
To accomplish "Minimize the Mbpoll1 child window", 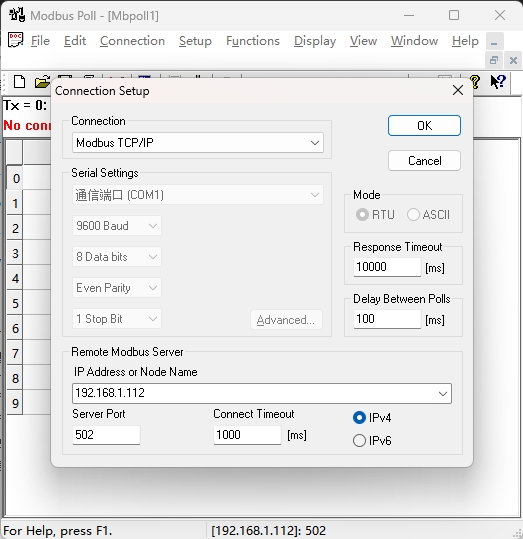I will click(495, 41).
